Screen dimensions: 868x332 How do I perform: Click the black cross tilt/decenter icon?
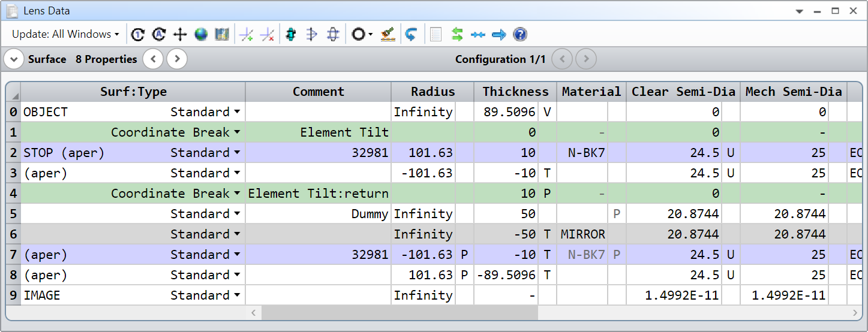click(180, 35)
